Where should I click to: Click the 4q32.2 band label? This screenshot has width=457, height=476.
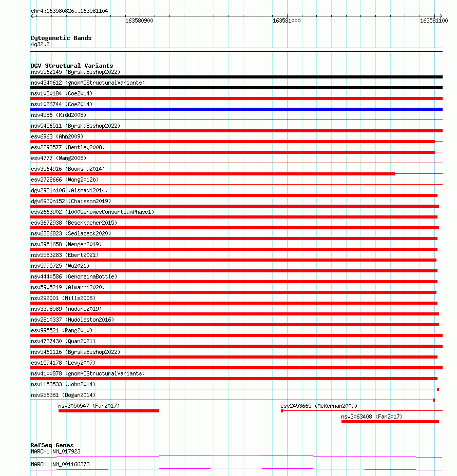[40, 44]
